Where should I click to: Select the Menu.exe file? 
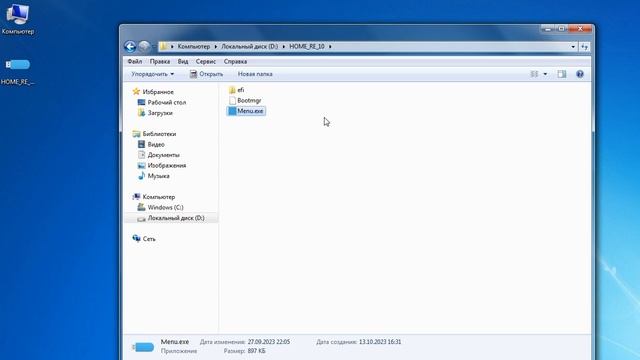coord(246,111)
